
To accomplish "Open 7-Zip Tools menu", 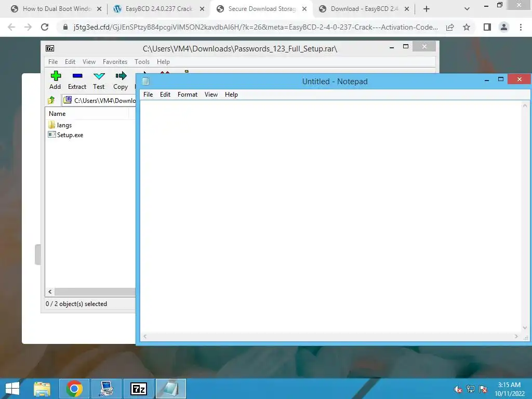I will (x=142, y=62).
